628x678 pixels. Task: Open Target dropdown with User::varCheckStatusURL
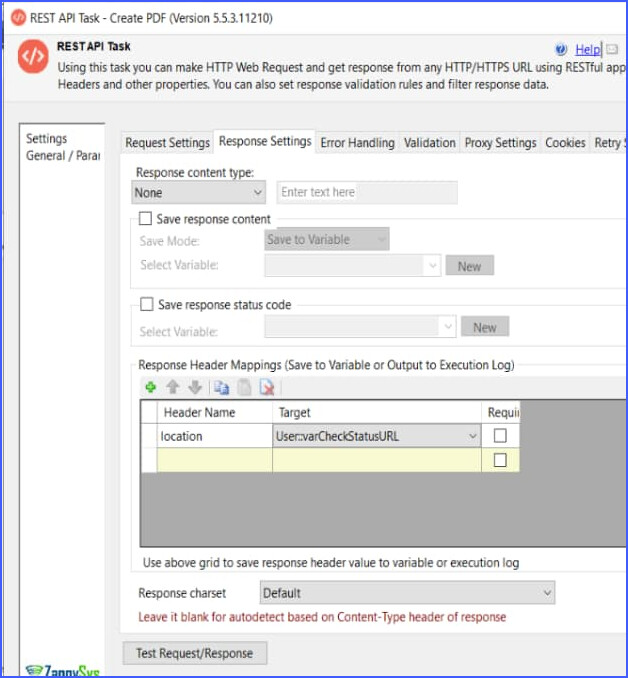(x=376, y=436)
